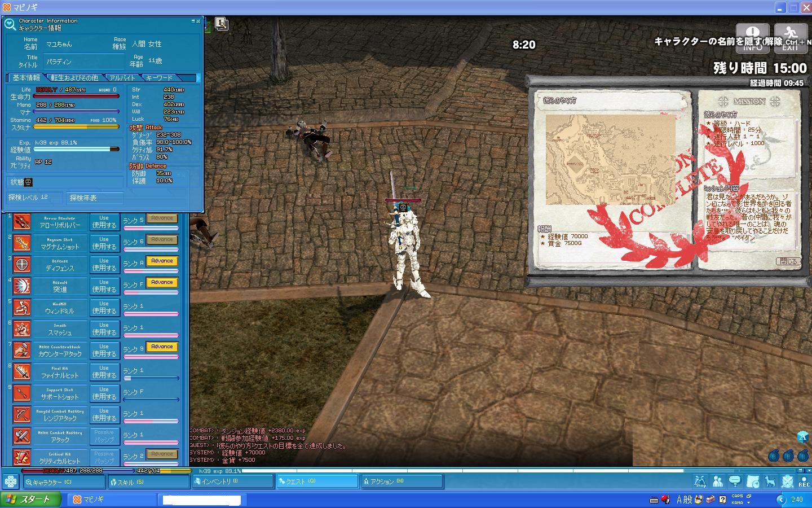
Task: Click the armored figure icon near REC
Action: (x=787, y=481)
